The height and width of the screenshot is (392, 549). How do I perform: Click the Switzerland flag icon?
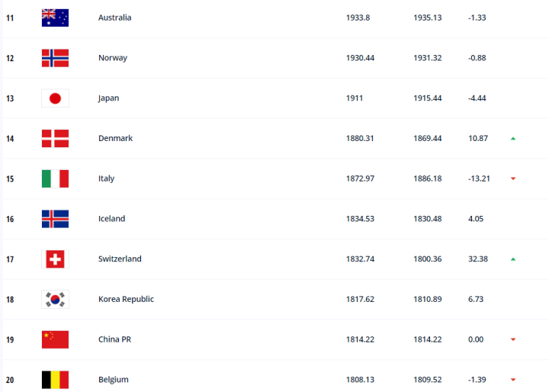[55, 259]
